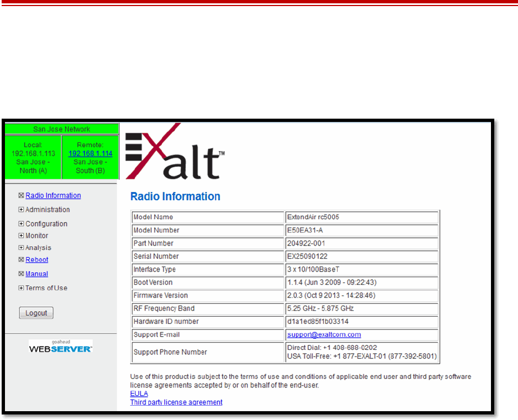The image size is (518, 420).
Task: Expand Terms of Use plus icon
Action: pyautogui.click(x=21, y=288)
